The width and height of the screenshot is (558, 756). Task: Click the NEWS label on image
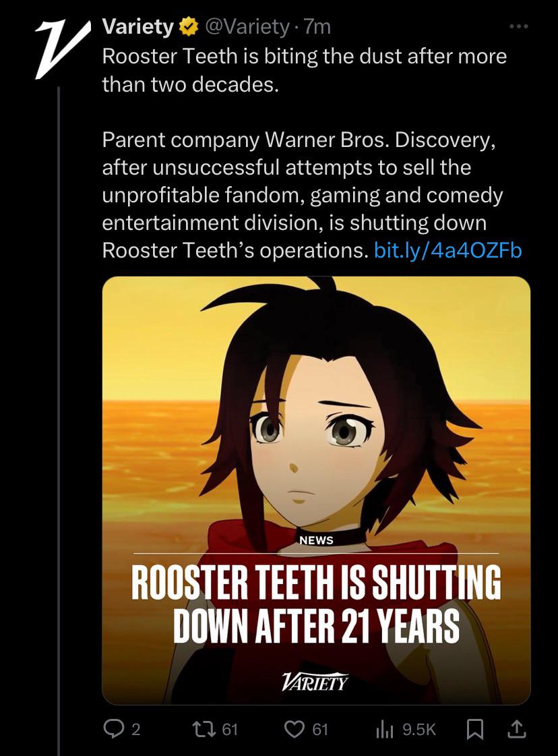[316, 540]
